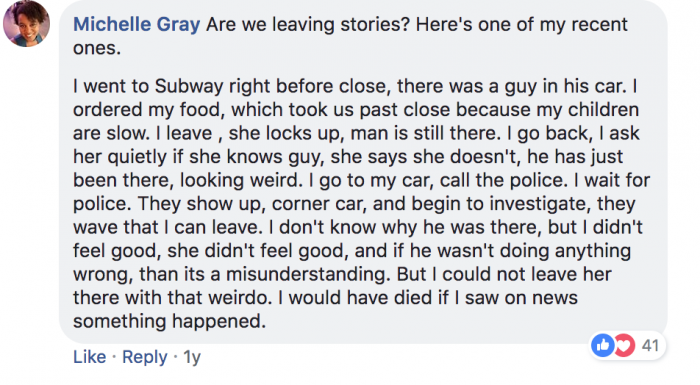Open the 41 reactions count
This screenshot has width=700, height=385.
(650, 346)
